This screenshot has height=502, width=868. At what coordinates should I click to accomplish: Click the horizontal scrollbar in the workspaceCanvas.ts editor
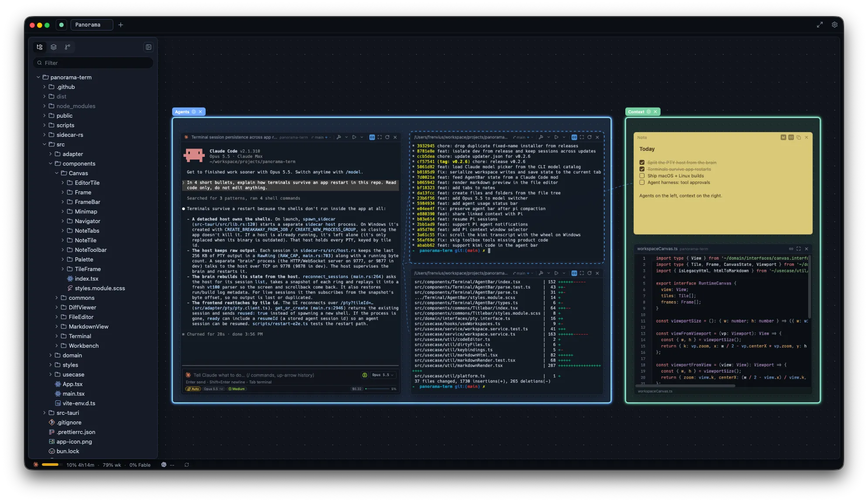685,386
